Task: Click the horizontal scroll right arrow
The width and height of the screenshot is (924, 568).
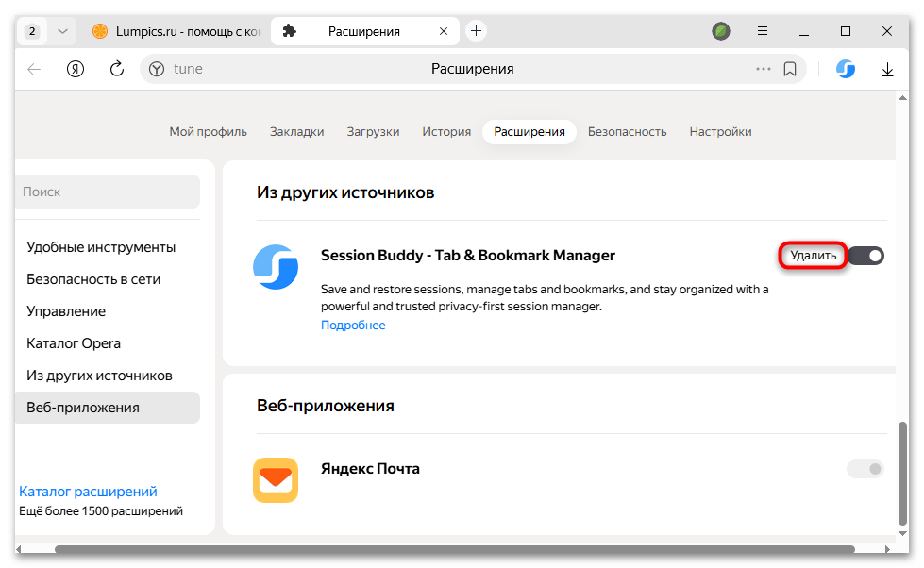Action: (x=887, y=549)
